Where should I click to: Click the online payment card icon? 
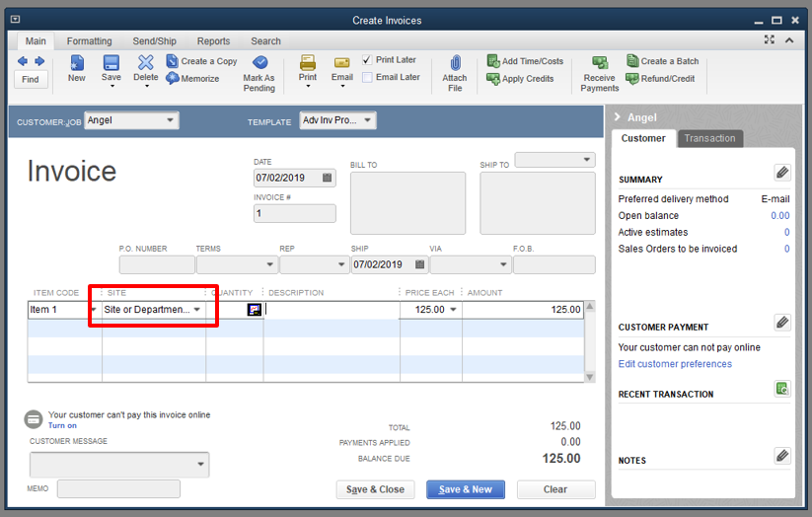click(x=34, y=418)
